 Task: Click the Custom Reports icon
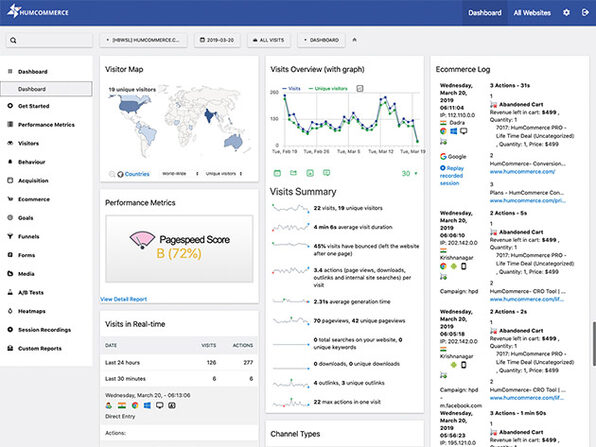point(10,348)
